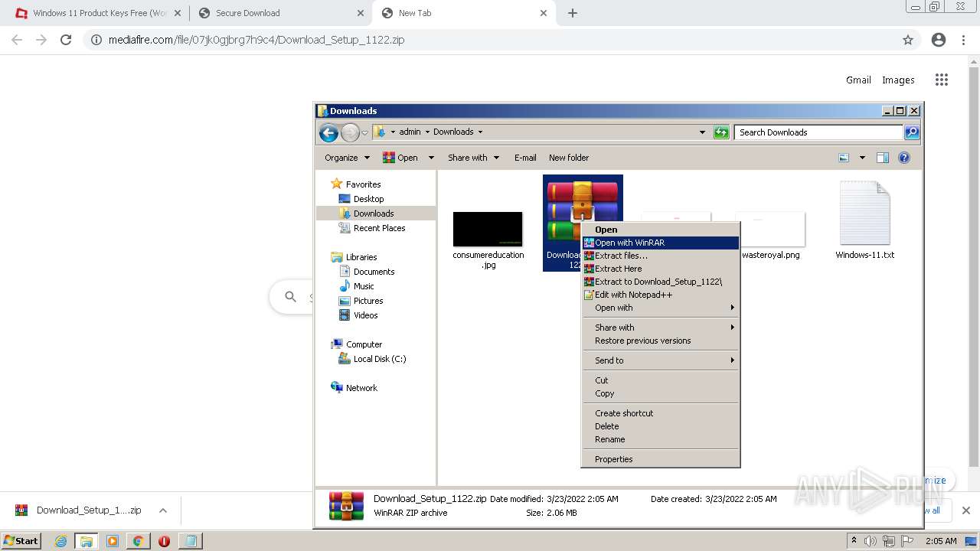Screen dimensions: 980x551
Task: Click the Explorer forward arrow button
Action: [350, 132]
